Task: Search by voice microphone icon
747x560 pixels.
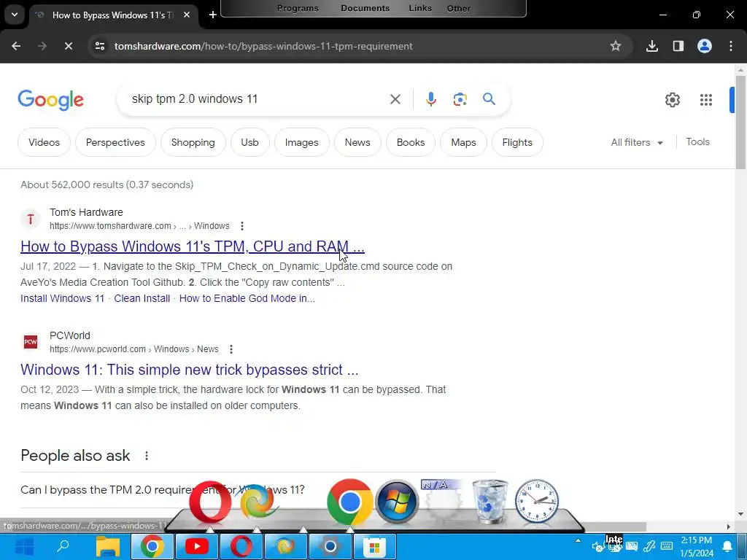Action: (x=430, y=99)
